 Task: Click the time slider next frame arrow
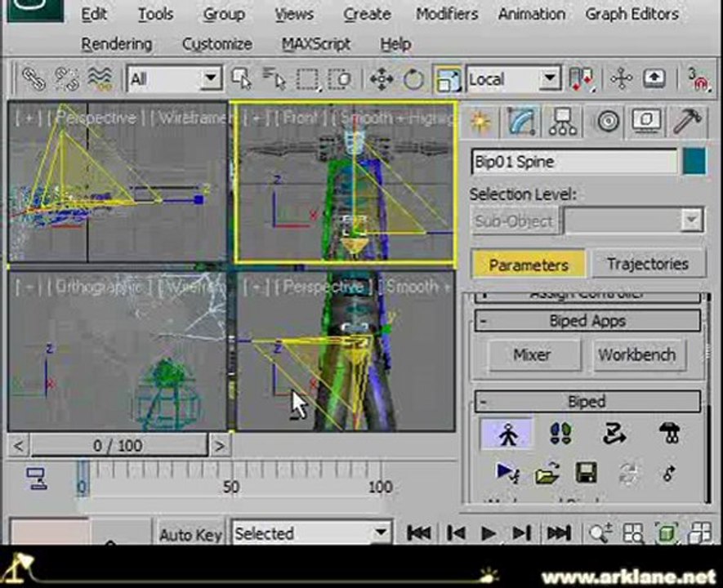coord(220,446)
